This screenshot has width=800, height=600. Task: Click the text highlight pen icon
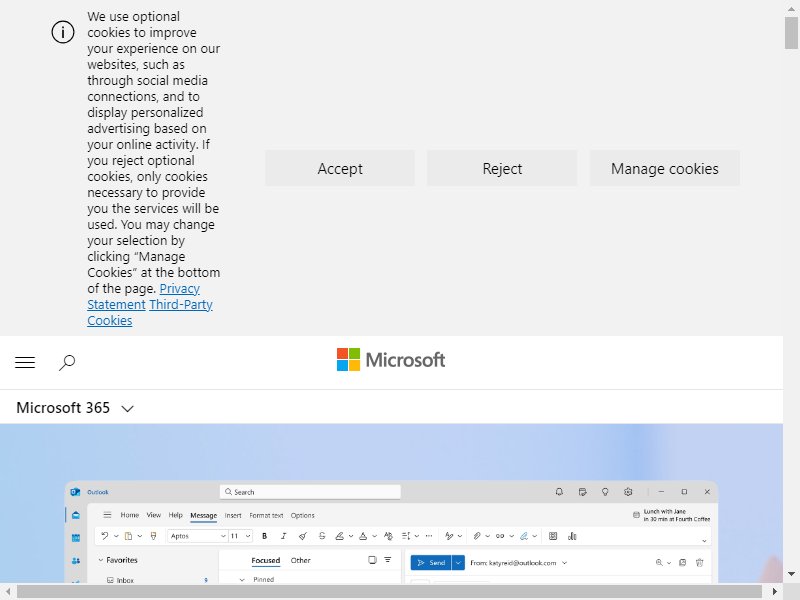tap(339, 536)
